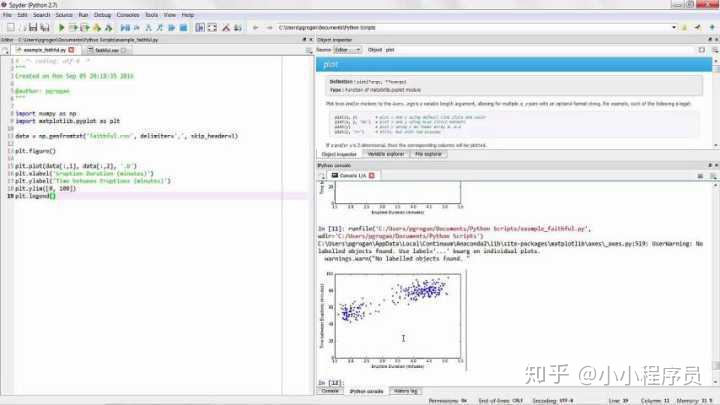Open the Help menu
The image size is (720, 405).
coord(187,15)
